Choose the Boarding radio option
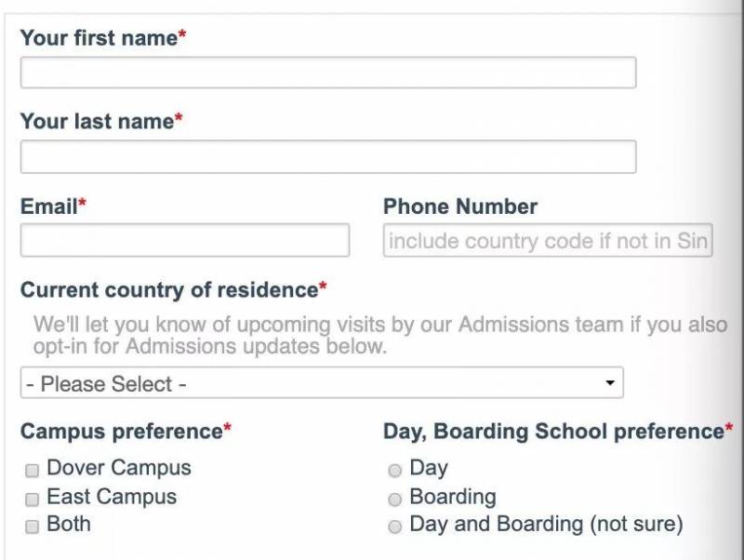 point(395,499)
